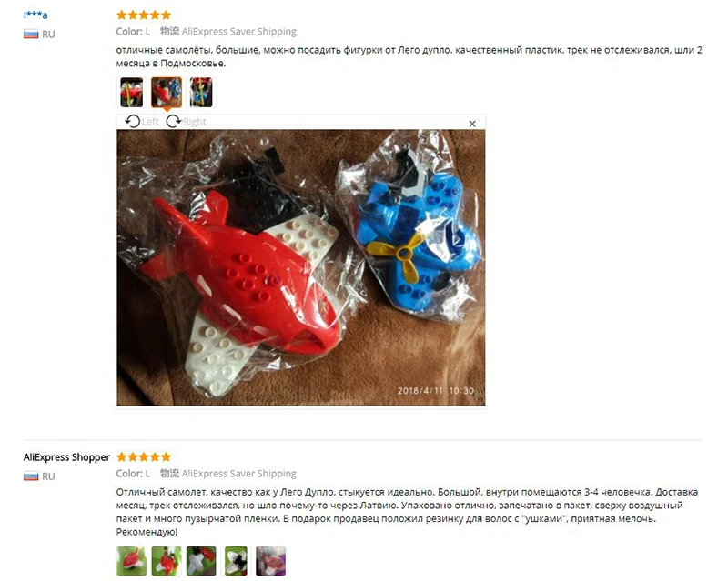Click the rotate Left arrow icon
This screenshot has width=728, height=581.
click(132, 122)
